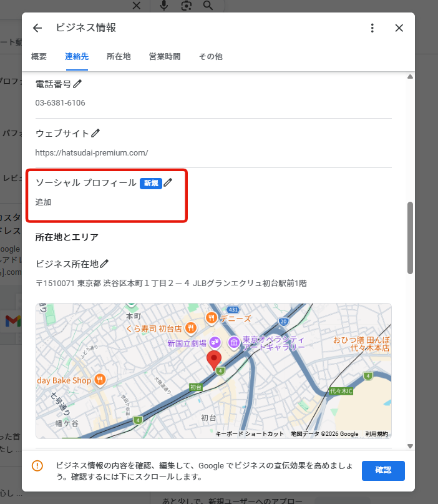Switch to the 概要 tab
The image size is (438, 504).
click(x=39, y=57)
